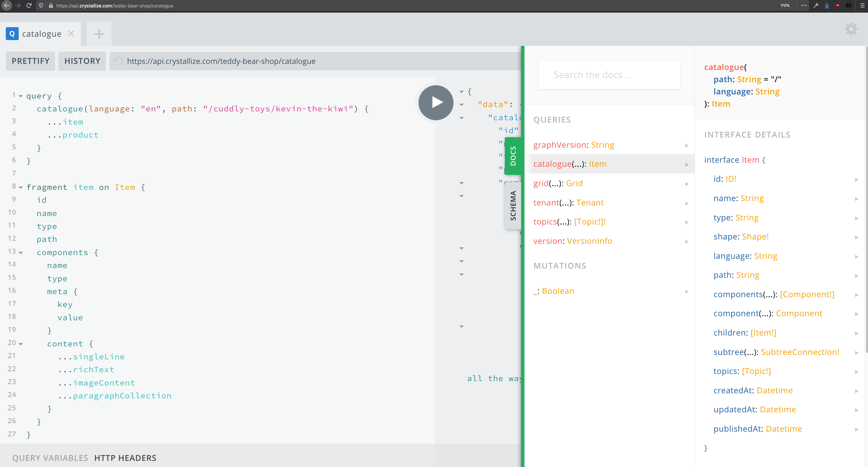This screenshot has width=868, height=467.
Task: Collapse query block at line 1
Action: point(21,96)
